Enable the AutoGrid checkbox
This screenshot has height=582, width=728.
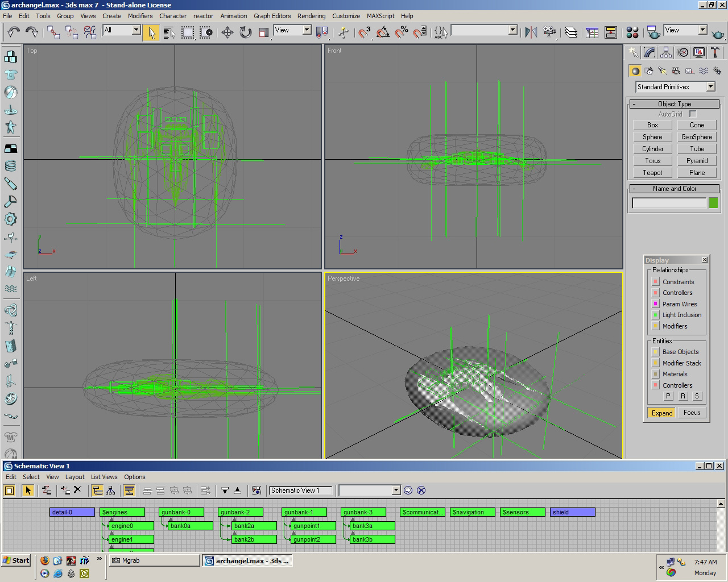click(x=693, y=114)
